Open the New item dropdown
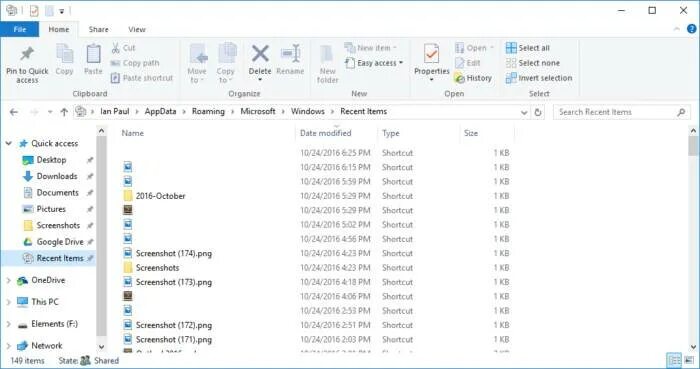This screenshot has height=369, width=700. (x=371, y=48)
